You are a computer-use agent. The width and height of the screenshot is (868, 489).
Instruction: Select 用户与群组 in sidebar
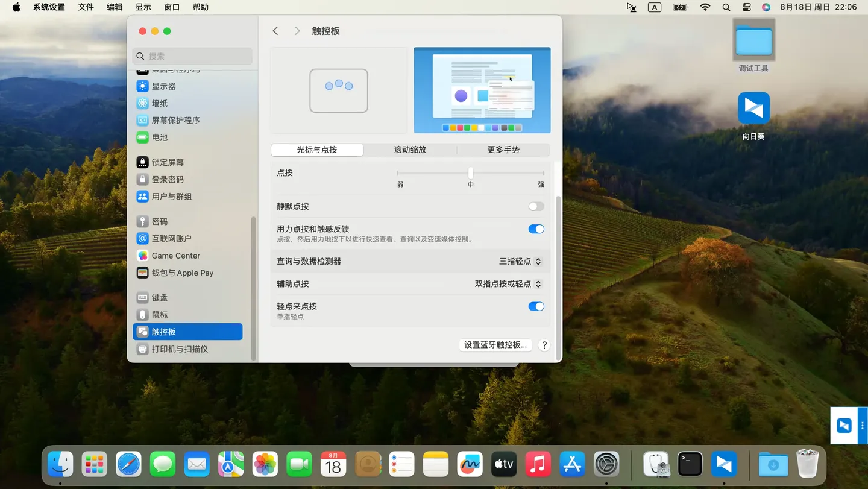pyautogui.click(x=171, y=197)
